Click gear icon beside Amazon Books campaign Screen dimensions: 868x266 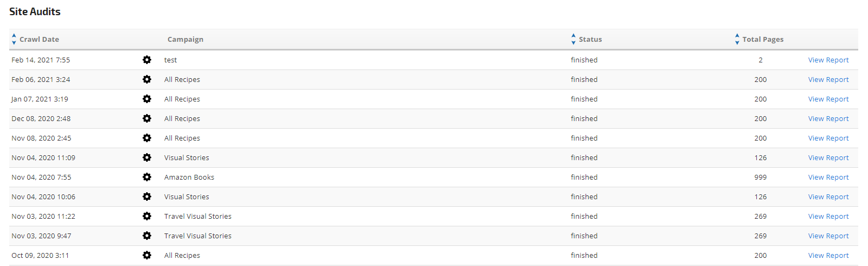[147, 177]
